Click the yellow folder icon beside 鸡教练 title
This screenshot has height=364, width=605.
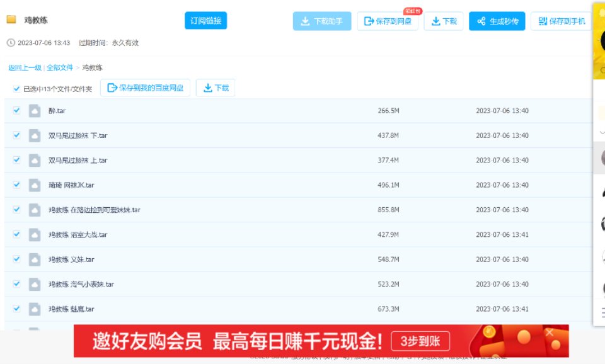coord(11,20)
